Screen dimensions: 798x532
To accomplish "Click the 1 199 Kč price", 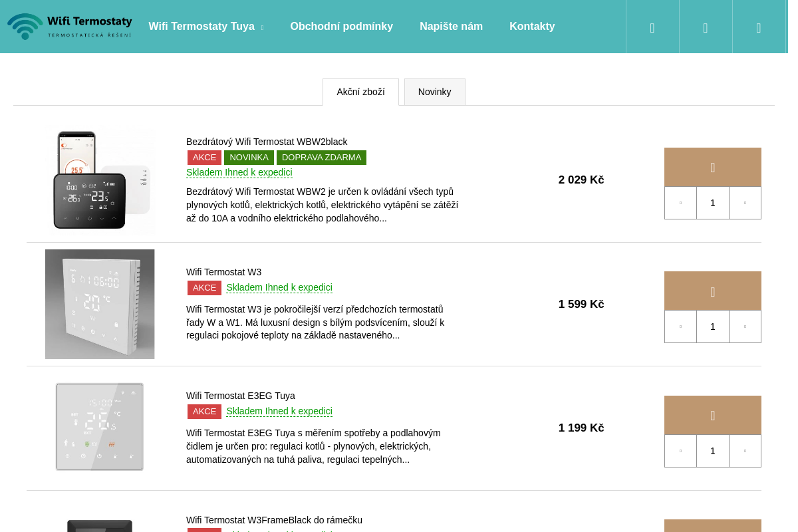I will pyautogui.click(x=581, y=428).
